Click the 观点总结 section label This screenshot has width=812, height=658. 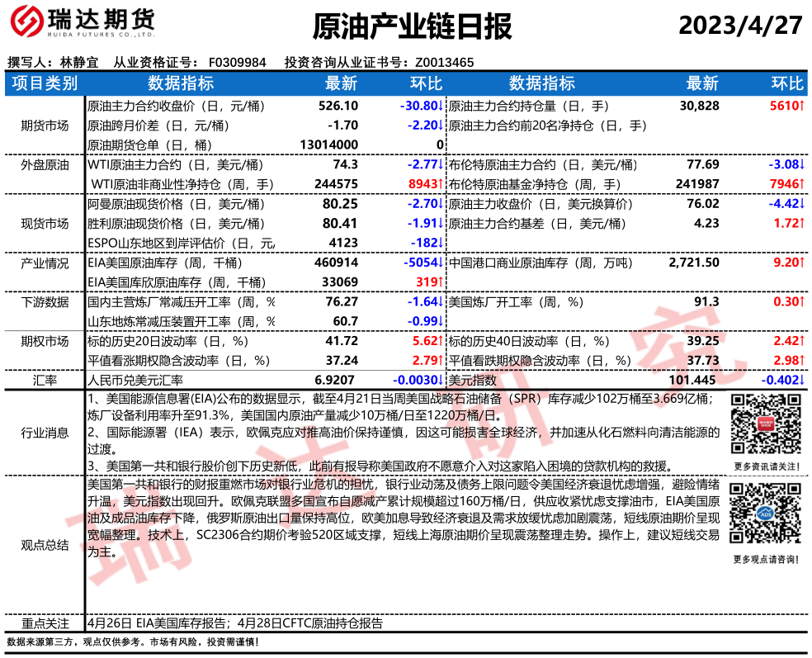tap(45, 545)
